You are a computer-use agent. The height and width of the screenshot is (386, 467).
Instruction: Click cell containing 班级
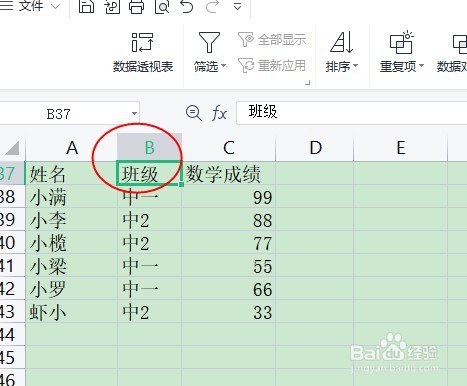(149, 173)
